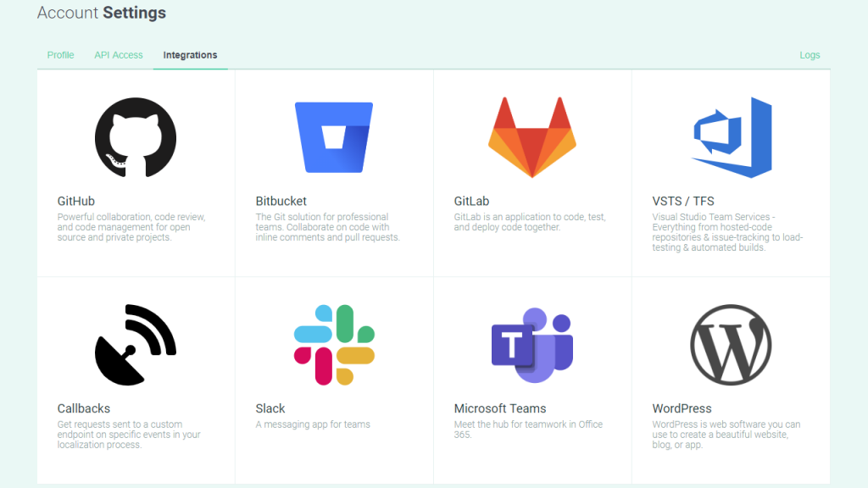Click the GitLab title text
Screen dimensions: 868x488
(x=474, y=201)
